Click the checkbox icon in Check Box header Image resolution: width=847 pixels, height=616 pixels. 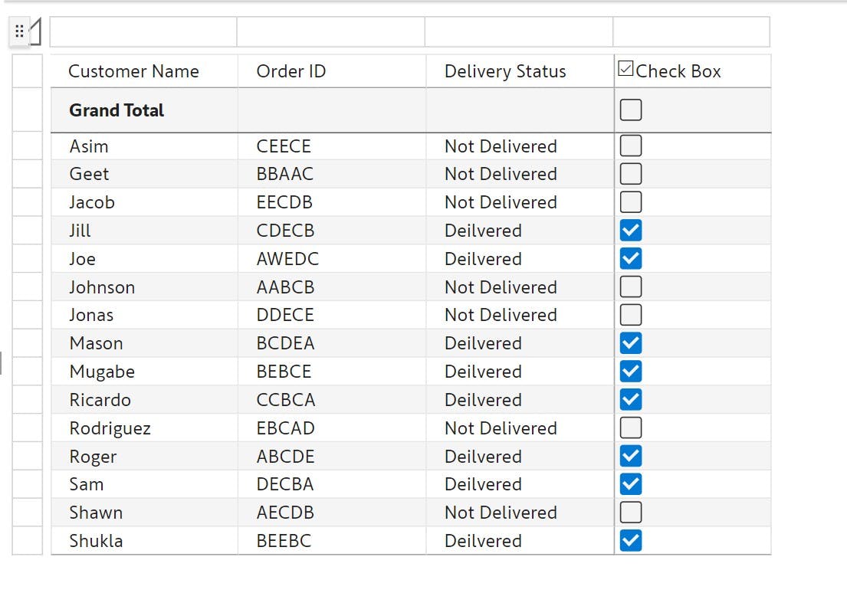coord(625,68)
